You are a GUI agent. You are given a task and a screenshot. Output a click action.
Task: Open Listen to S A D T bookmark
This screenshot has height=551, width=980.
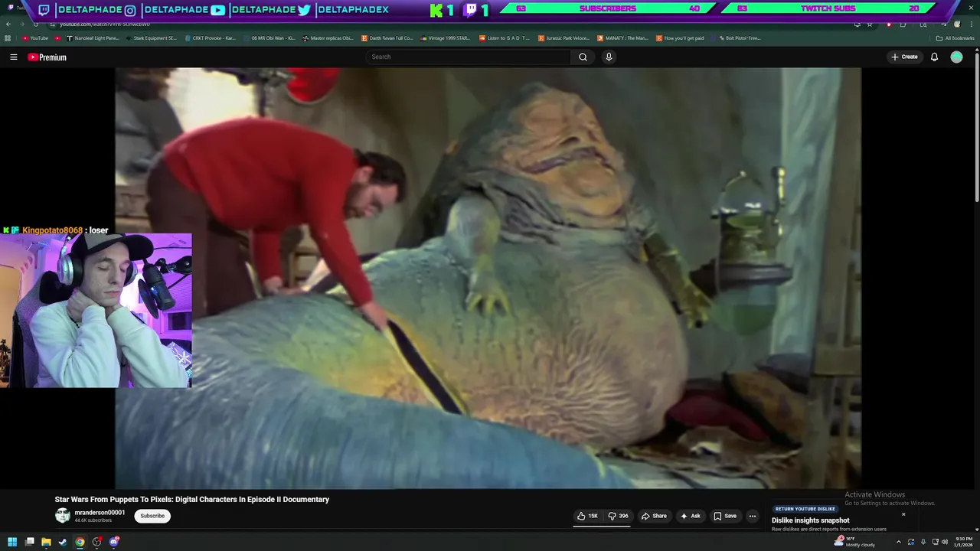click(505, 38)
